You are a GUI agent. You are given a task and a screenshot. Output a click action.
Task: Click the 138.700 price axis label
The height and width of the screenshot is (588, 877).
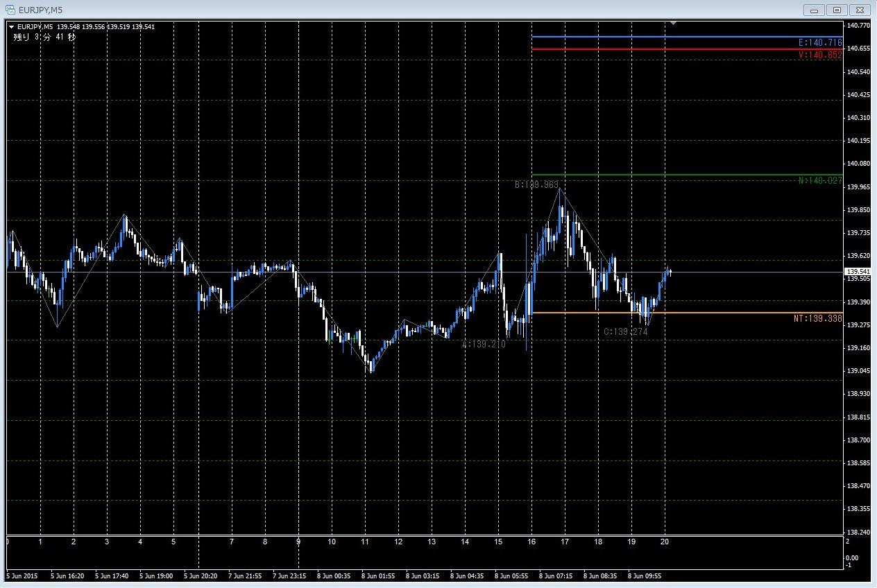[x=859, y=440]
